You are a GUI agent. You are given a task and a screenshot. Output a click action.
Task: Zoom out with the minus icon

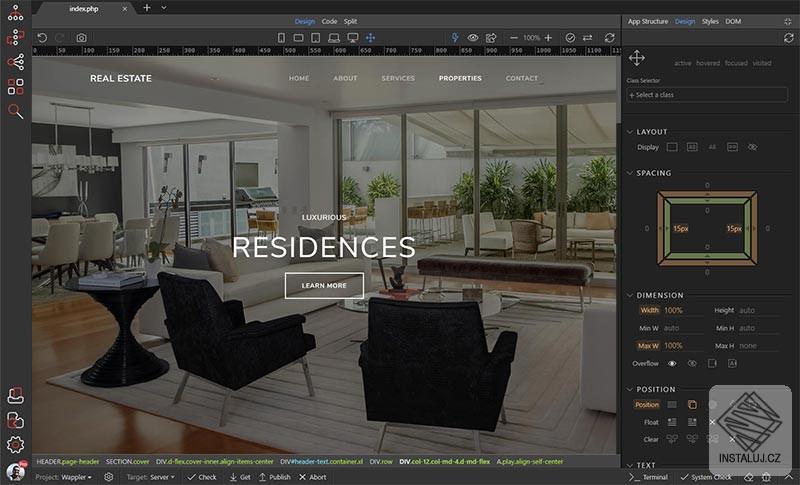tap(514, 38)
